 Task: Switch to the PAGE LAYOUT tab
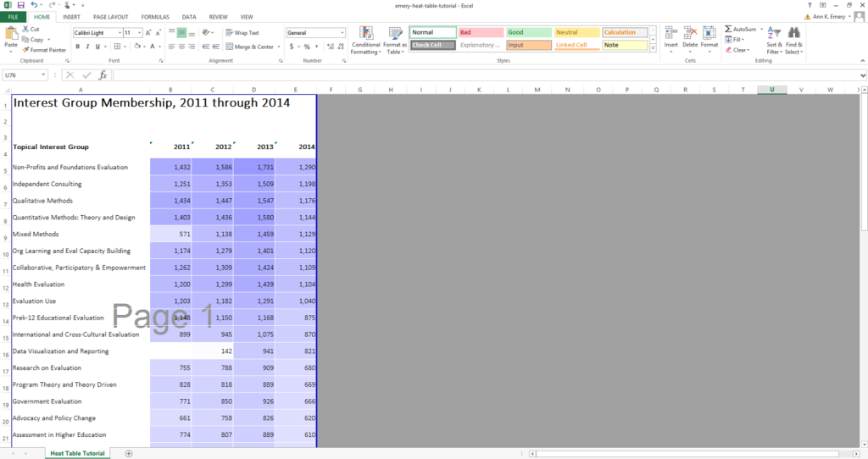point(111,17)
